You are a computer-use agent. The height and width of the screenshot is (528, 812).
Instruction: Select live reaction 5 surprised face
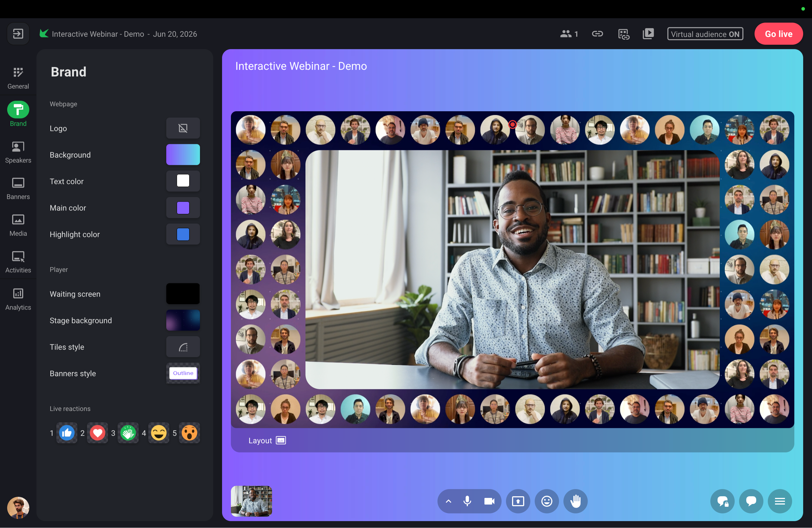189,433
